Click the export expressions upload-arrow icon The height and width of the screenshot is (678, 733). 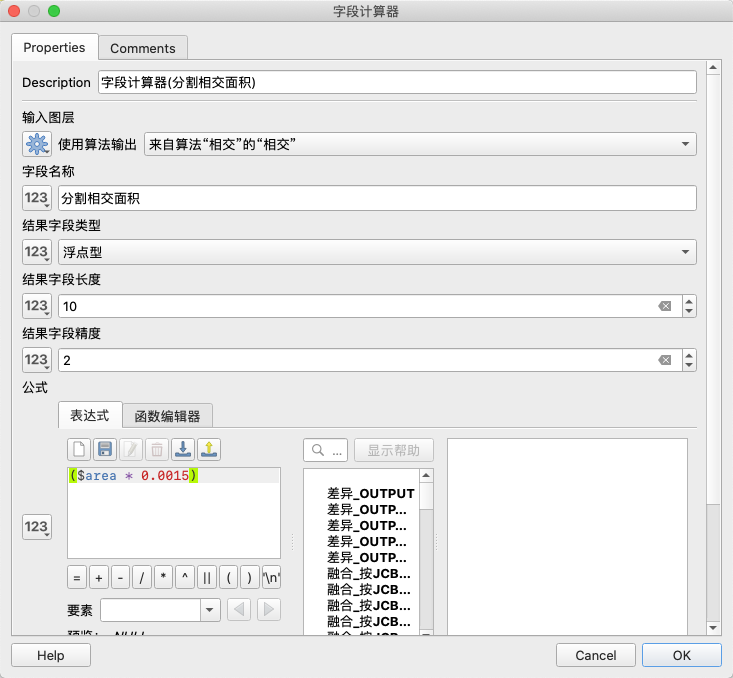209,449
